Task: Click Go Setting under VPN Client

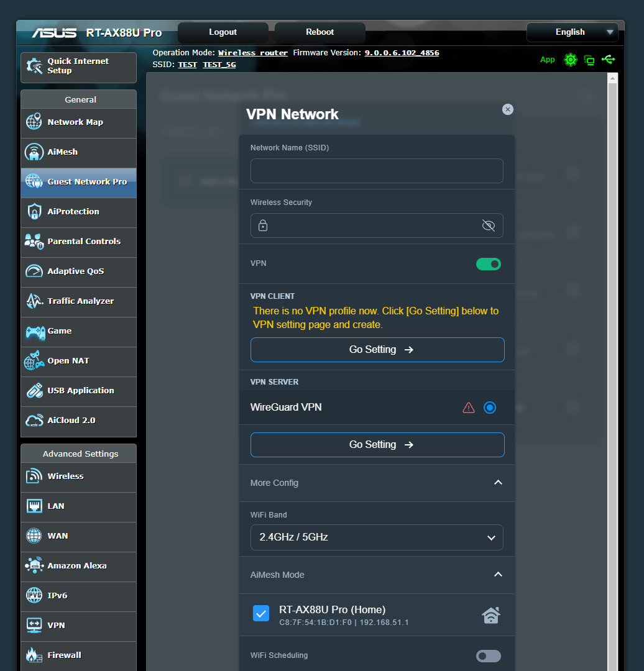Action: 377,350
